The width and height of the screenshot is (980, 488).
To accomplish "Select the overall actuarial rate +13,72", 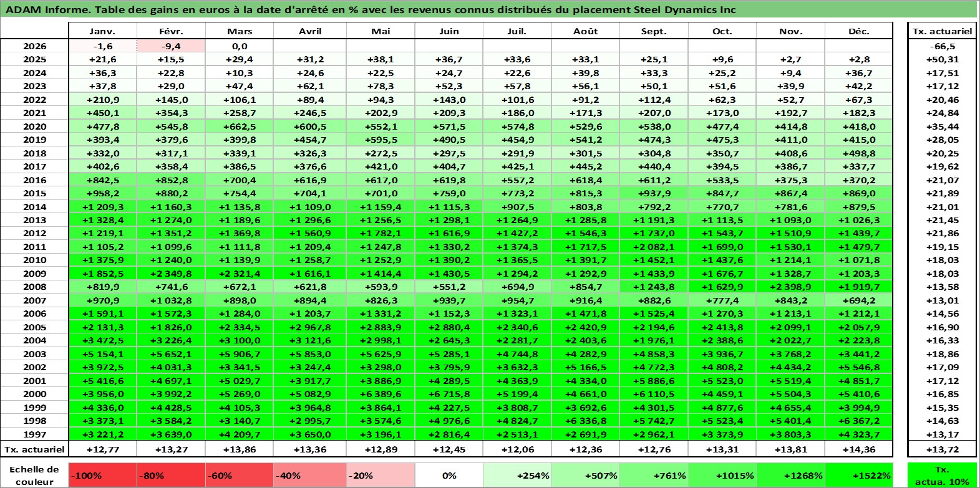I will 942,449.
